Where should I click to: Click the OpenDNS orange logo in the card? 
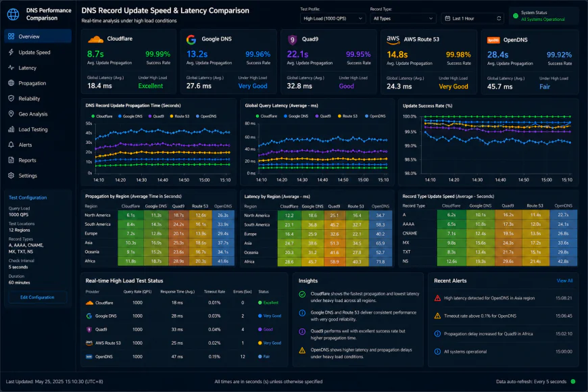(x=493, y=40)
